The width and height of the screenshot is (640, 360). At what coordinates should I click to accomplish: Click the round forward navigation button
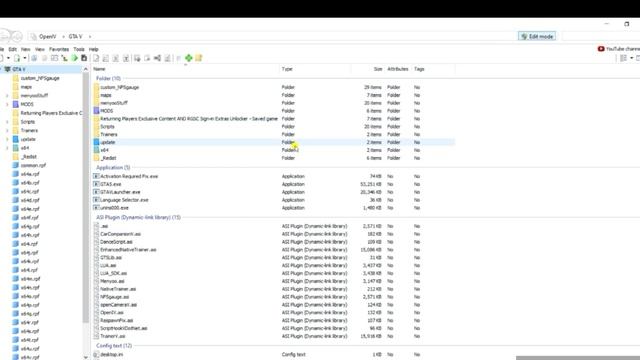coord(17,36)
